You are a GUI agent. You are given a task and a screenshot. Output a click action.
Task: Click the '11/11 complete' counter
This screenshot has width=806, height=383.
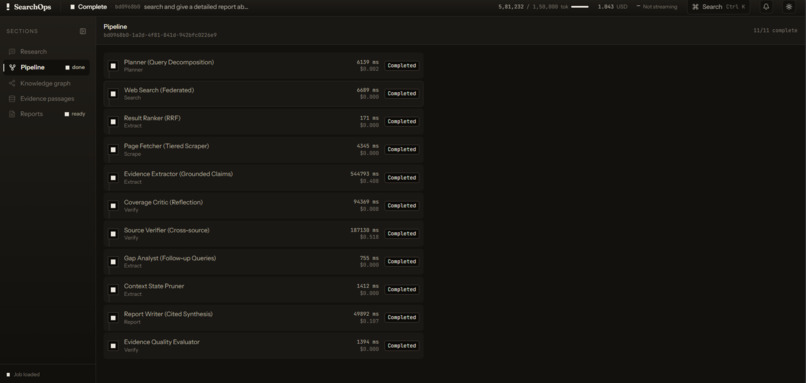coord(775,31)
